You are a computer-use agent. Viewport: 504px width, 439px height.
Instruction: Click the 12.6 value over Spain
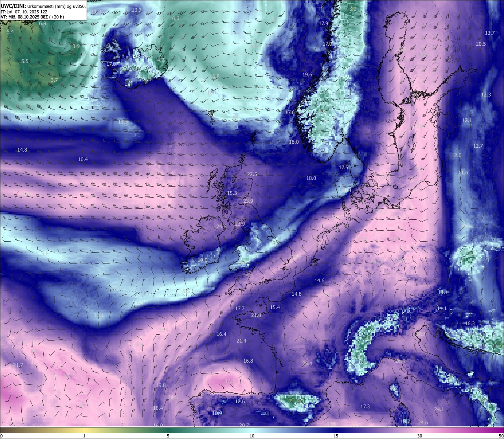(240, 402)
